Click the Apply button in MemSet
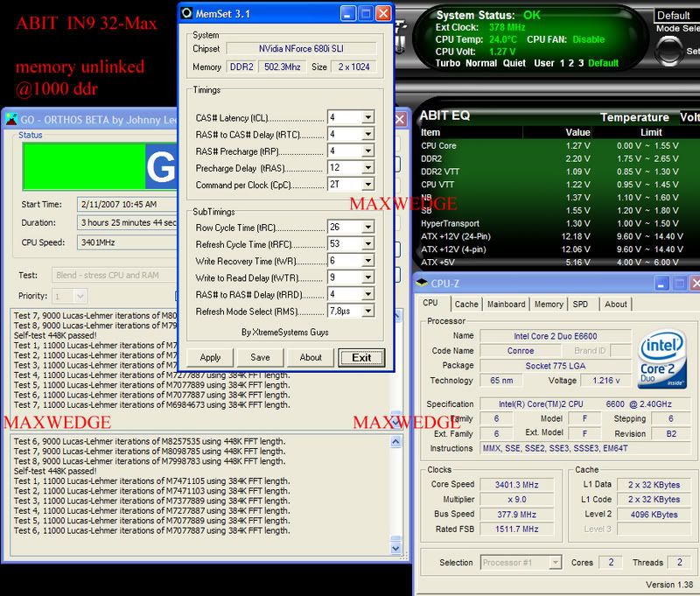This screenshot has height=596, width=700. click(210, 358)
